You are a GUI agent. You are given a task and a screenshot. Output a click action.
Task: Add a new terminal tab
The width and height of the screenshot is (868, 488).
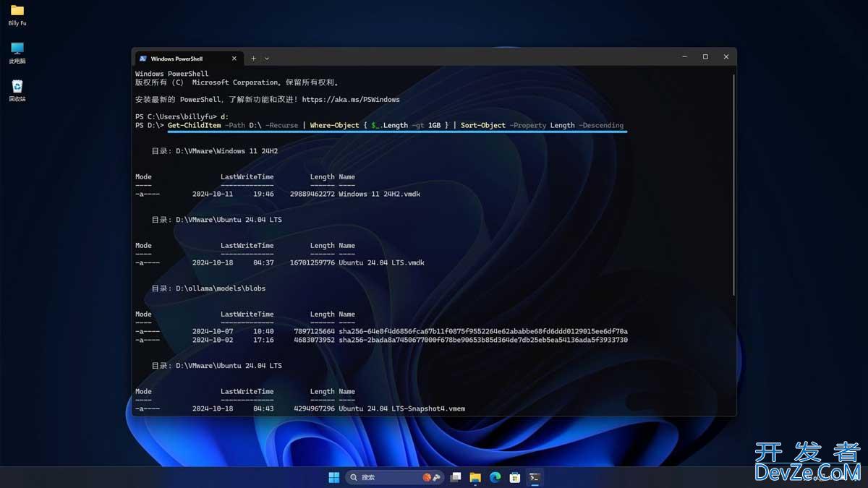click(x=254, y=59)
